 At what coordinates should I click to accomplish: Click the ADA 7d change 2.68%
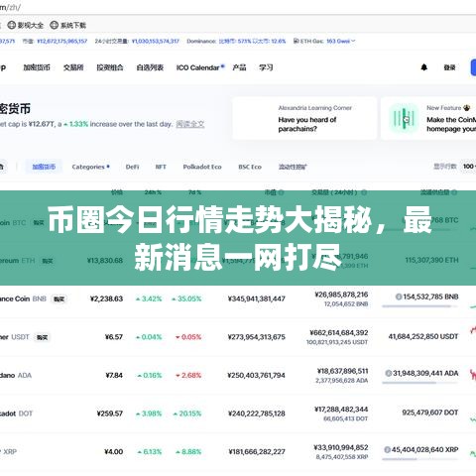(x=188, y=376)
